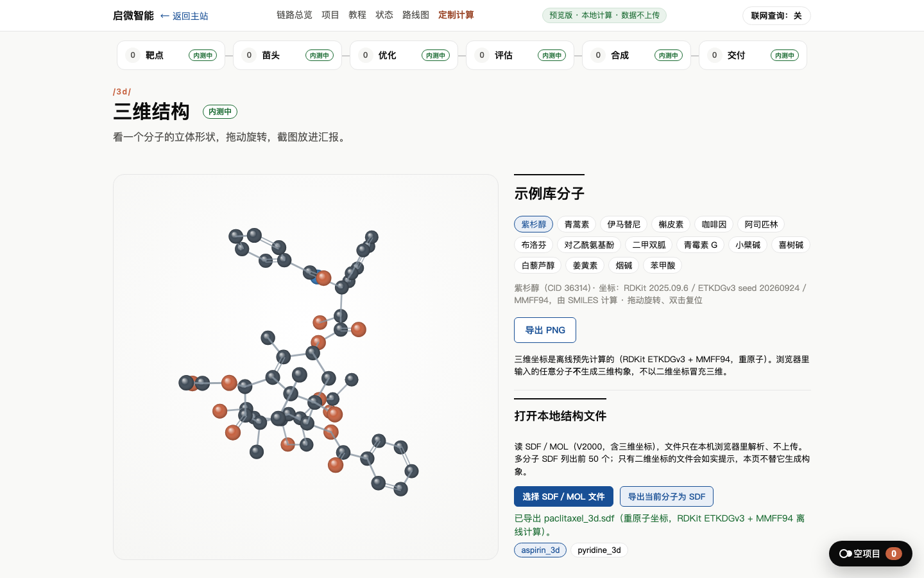Export view with 导出 PNG button
The width and height of the screenshot is (924, 578).
point(545,330)
